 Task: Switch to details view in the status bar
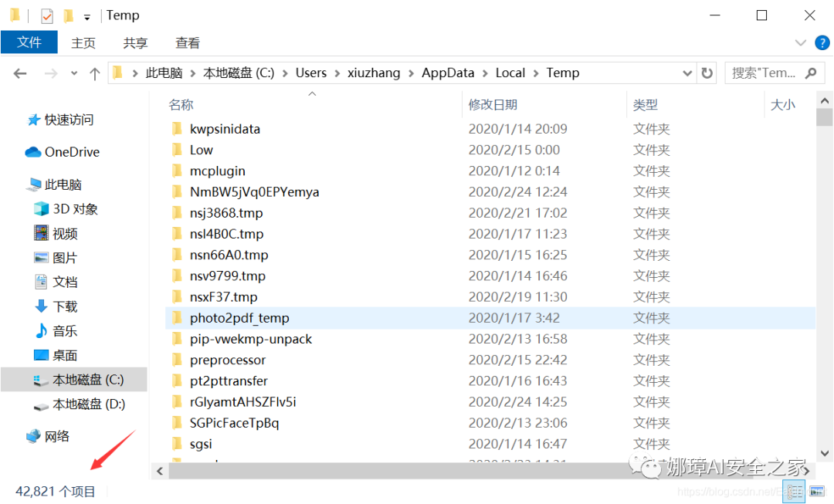[795, 491]
